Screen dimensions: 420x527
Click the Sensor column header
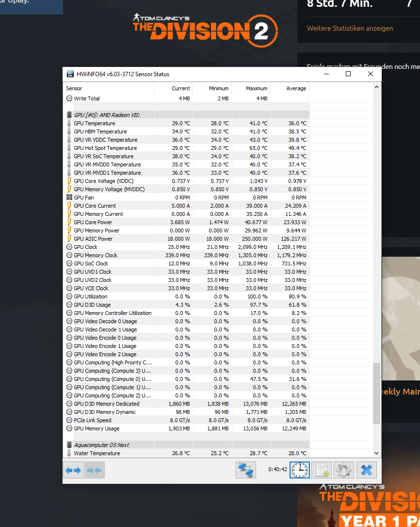pyautogui.click(x=109, y=88)
